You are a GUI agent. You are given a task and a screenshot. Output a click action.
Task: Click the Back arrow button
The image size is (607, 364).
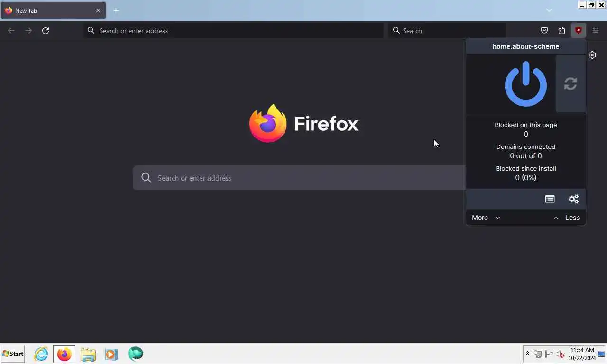coord(11,30)
